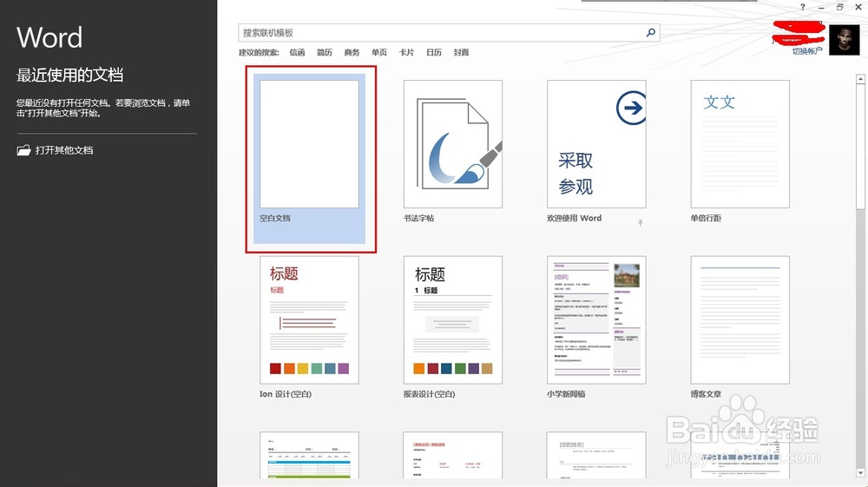Click the Word title text
The width and height of the screenshot is (868, 487).
49,37
